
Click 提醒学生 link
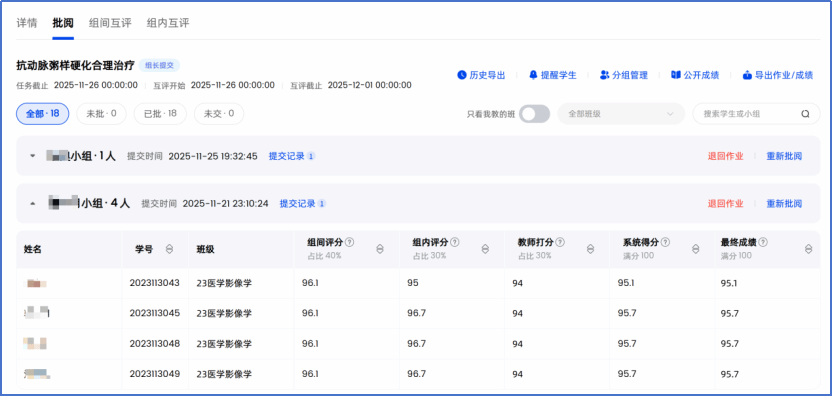[558, 75]
